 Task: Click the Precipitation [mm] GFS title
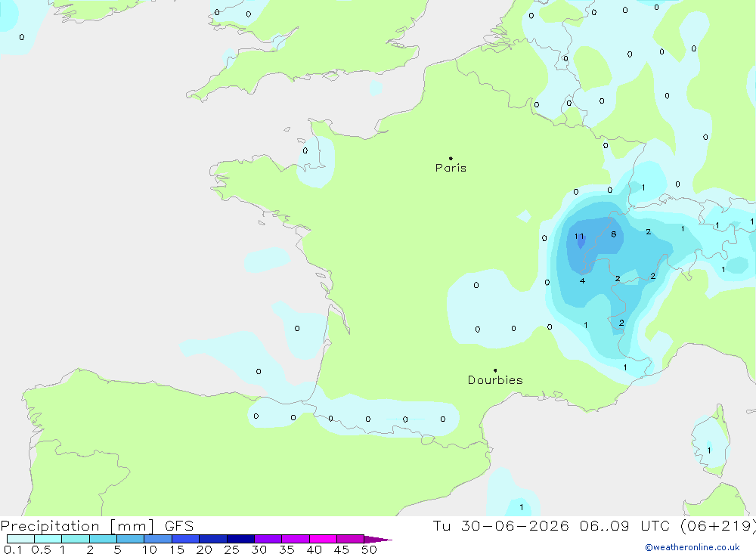97,525
